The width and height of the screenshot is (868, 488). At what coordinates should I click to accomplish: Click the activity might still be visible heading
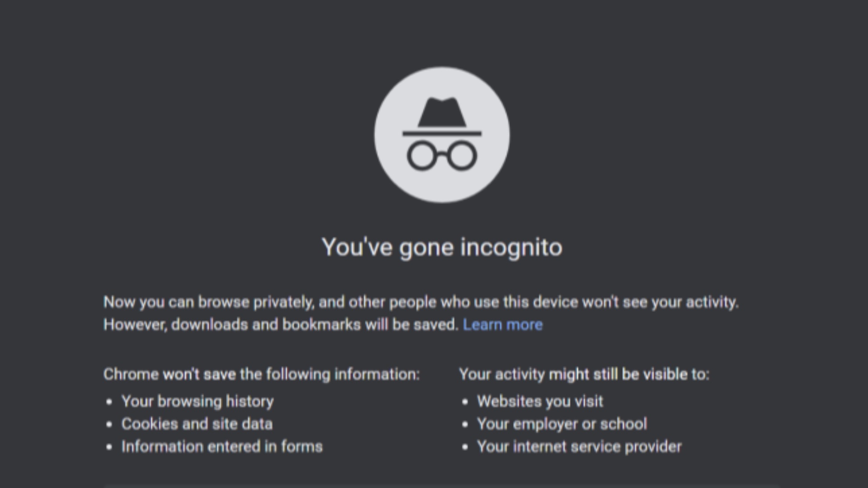[585, 374]
